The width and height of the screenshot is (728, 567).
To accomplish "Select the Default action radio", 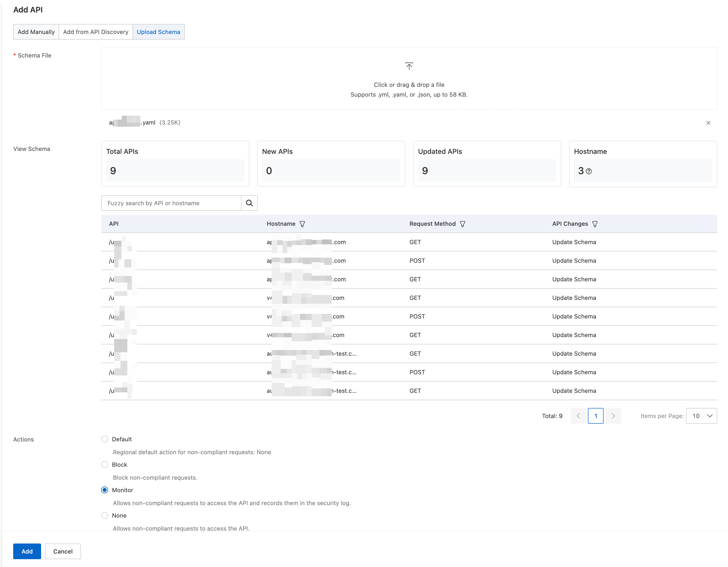I will (x=105, y=439).
